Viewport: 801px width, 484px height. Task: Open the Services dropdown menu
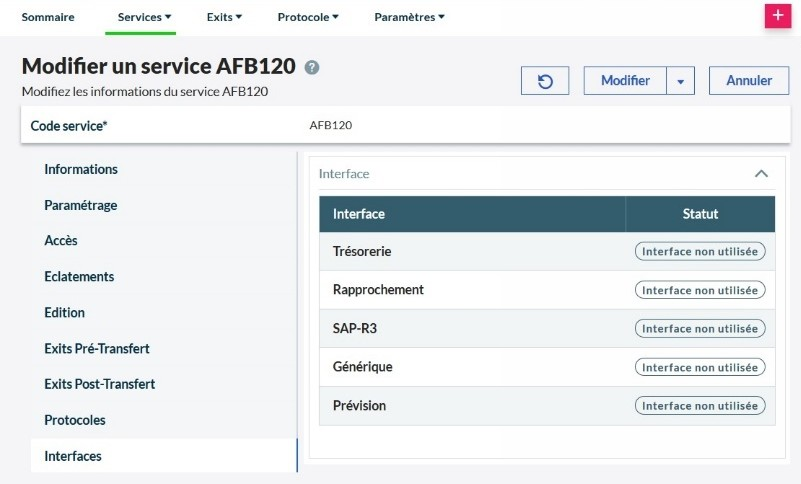tap(145, 17)
